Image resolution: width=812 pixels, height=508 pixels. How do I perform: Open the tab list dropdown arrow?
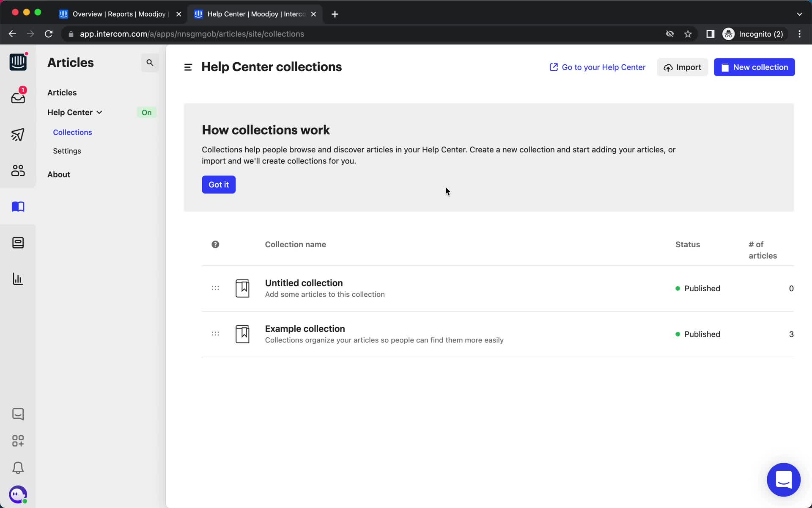tap(799, 14)
